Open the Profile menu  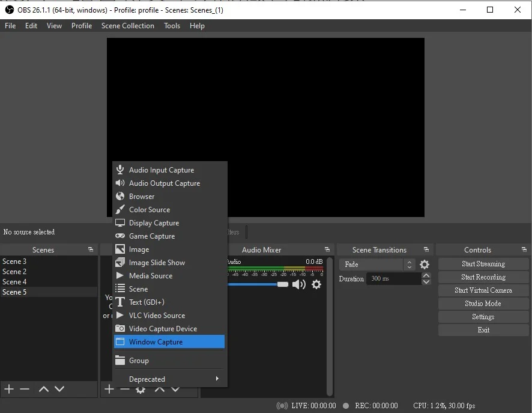(82, 26)
